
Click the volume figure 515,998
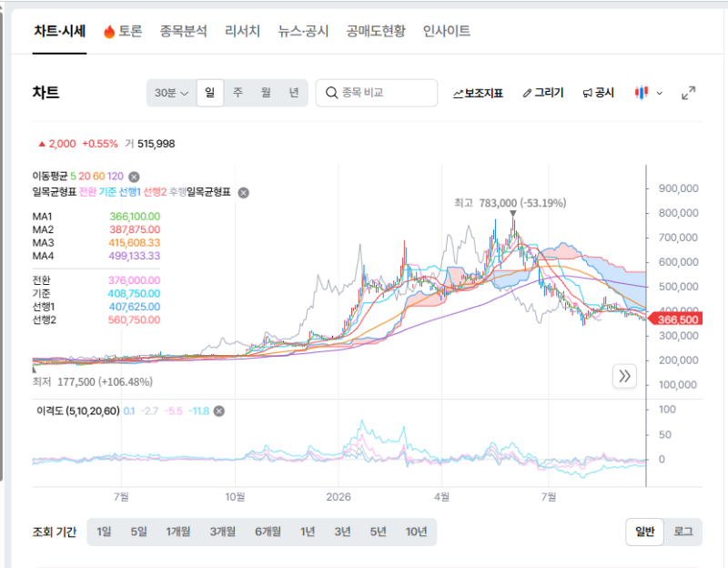(x=156, y=144)
